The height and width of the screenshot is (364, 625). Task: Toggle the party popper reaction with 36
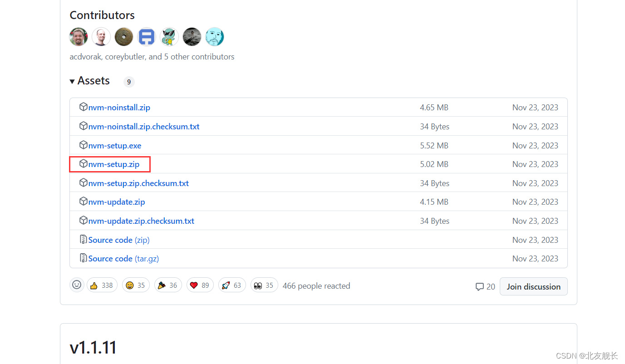click(x=168, y=285)
